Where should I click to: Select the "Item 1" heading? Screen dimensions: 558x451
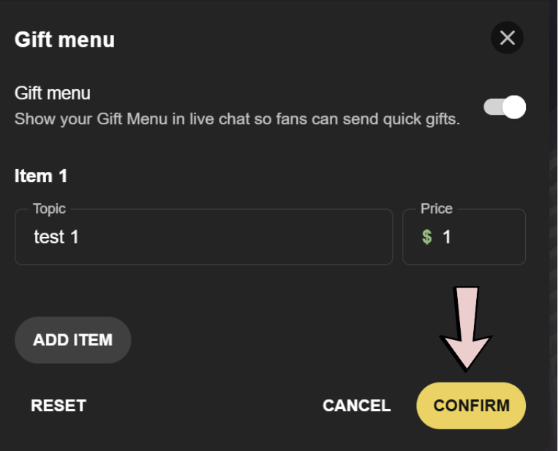point(41,176)
